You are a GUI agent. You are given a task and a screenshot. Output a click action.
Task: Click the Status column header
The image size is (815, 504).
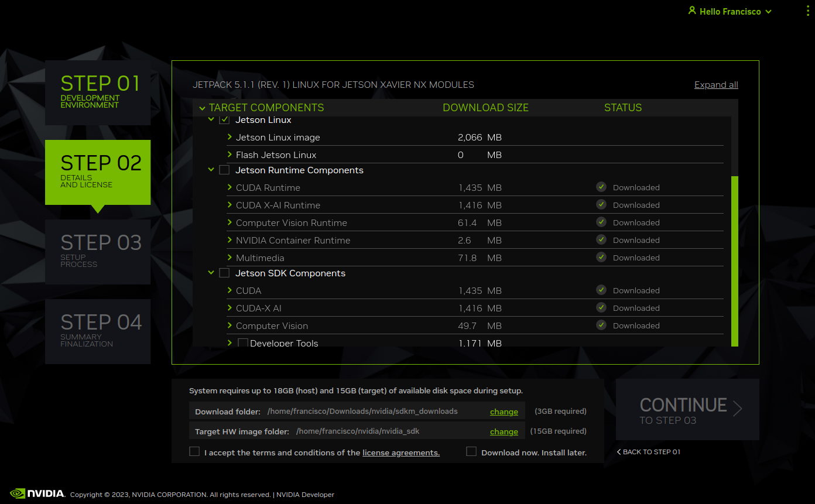coord(623,108)
